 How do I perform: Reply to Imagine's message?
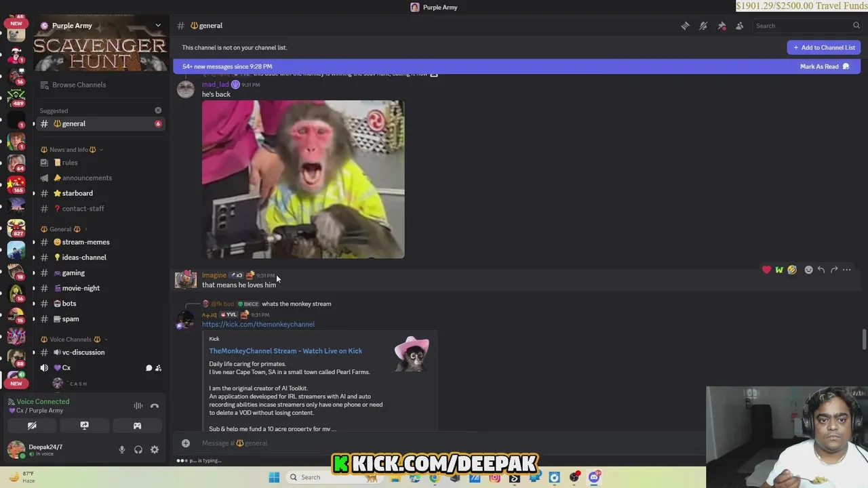(821, 270)
